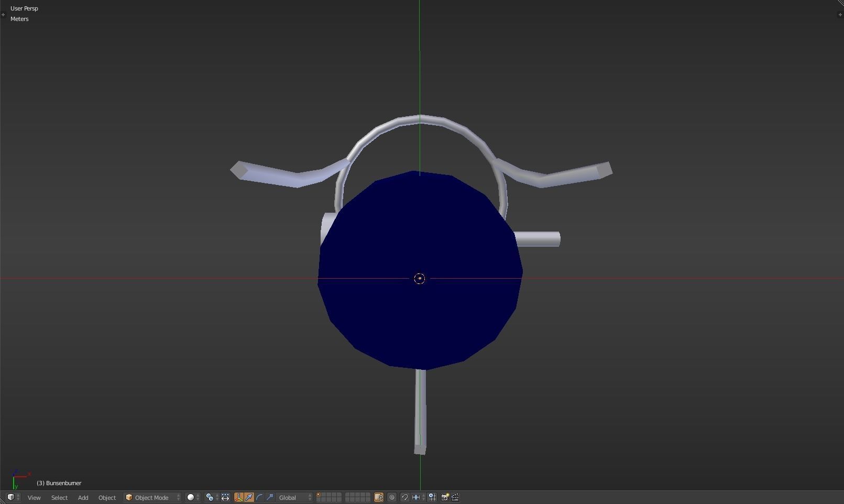Open the pivot point selector

click(211, 498)
